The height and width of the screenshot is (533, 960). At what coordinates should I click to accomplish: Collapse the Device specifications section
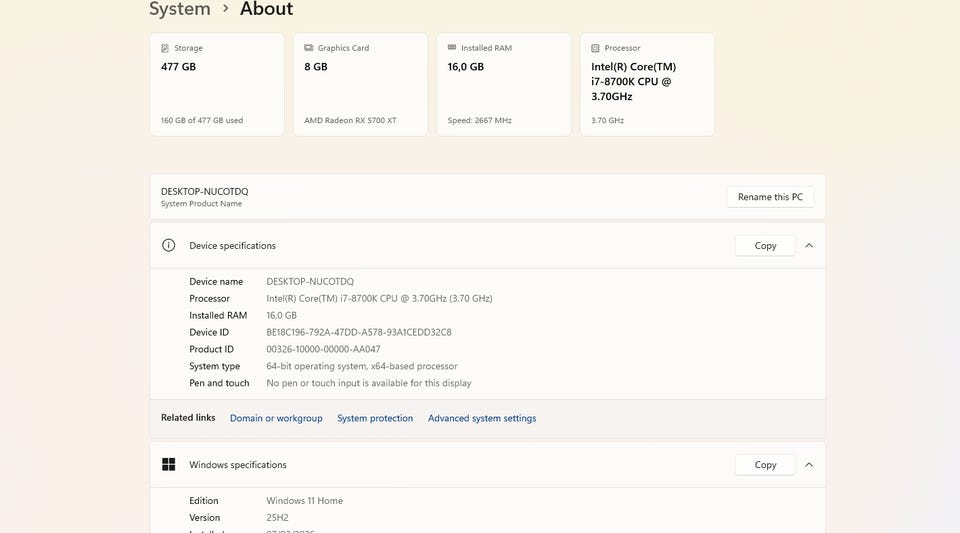pos(809,245)
